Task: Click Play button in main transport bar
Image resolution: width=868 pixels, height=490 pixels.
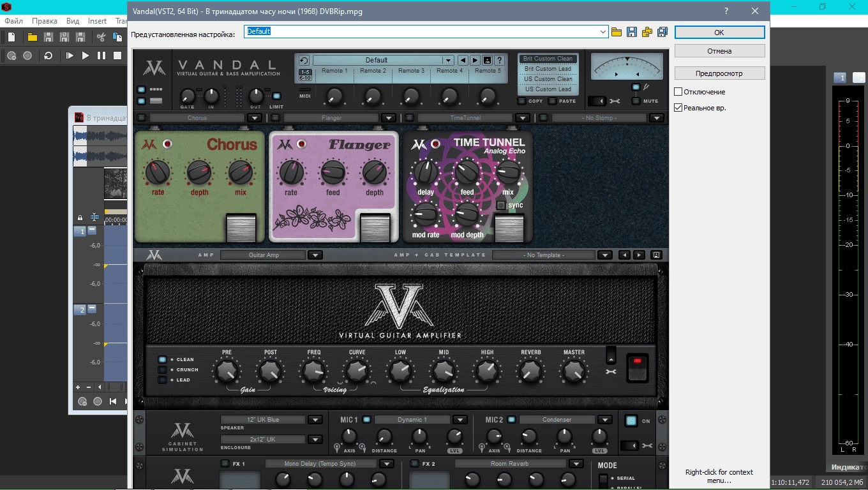Action: tap(86, 56)
